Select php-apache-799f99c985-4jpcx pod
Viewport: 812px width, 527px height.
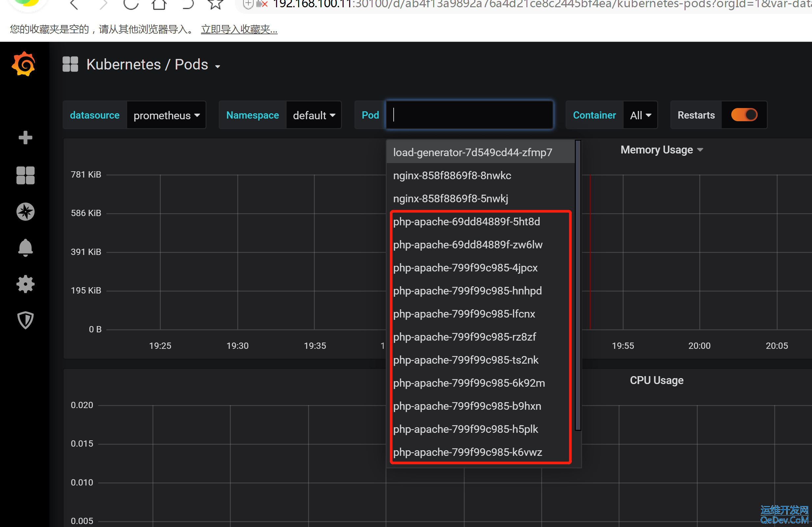pyautogui.click(x=480, y=268)
